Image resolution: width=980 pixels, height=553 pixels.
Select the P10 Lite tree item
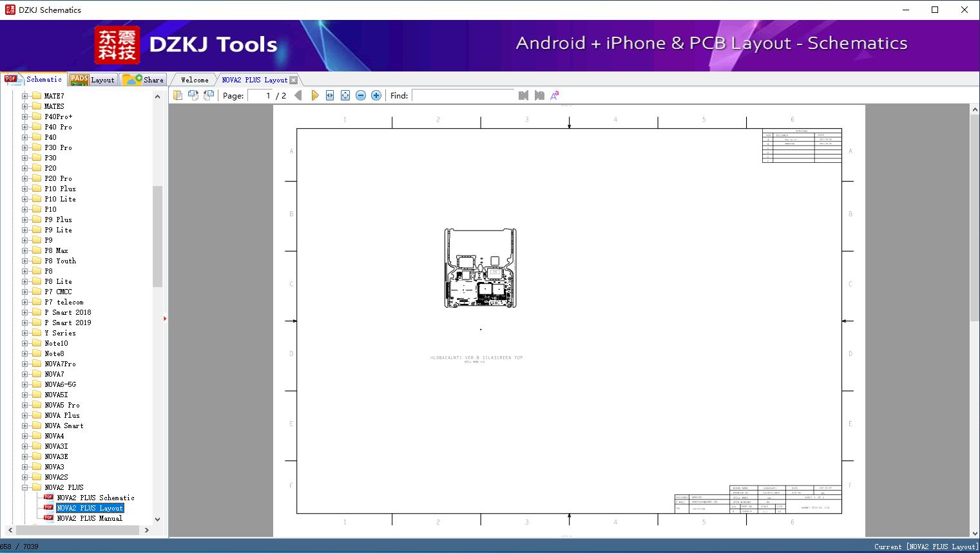point(60,199)
